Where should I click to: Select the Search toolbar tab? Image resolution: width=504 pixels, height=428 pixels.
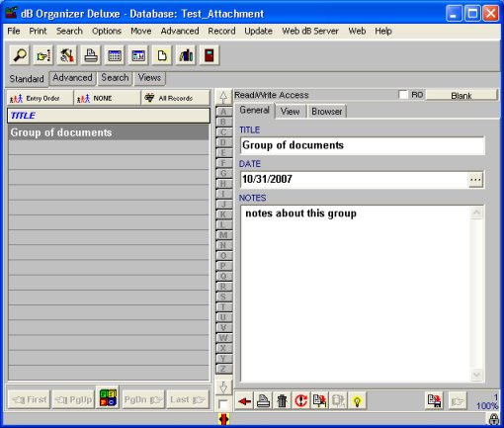click(115, 78)
